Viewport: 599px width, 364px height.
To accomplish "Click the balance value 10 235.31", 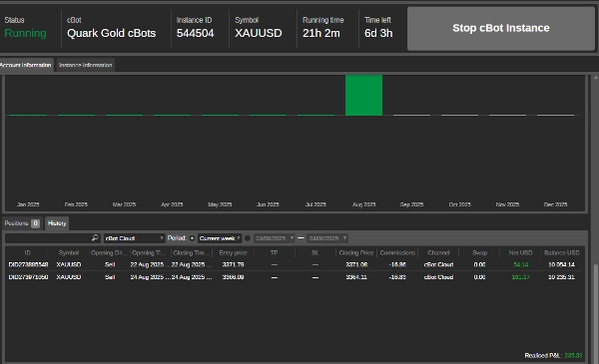I will (561, 277).
